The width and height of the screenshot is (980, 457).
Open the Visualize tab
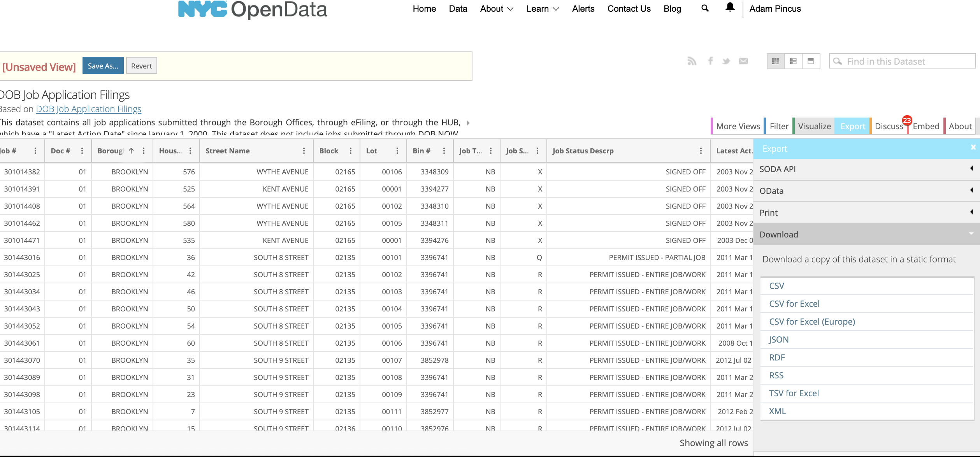814,126
